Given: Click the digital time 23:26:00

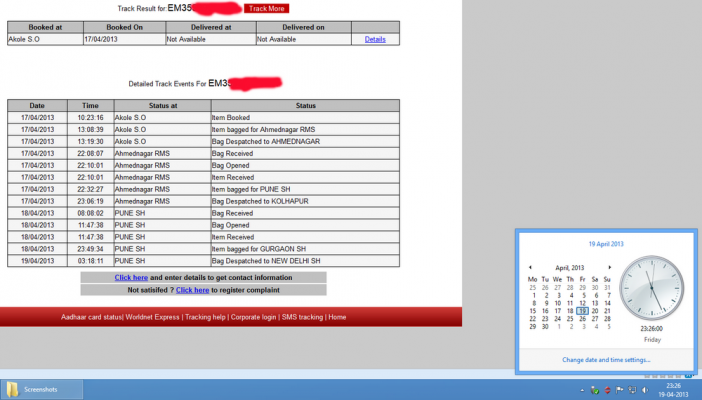Looking at the screenshot, I should click(652, 329).
